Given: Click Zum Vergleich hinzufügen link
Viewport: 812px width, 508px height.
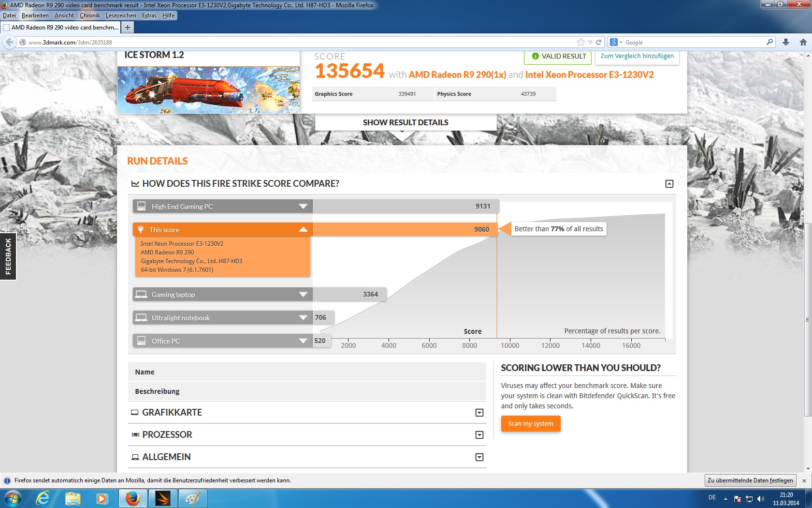Looking at the screenshot, I should point(637,56).
